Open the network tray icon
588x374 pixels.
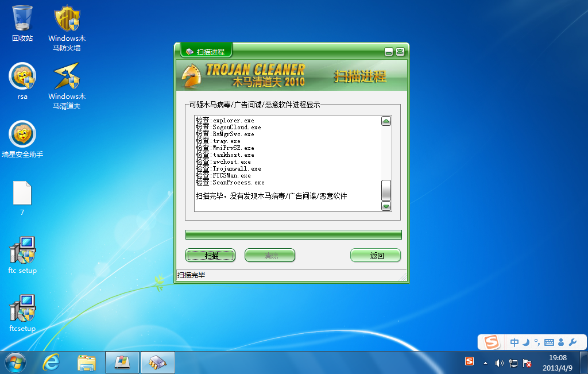pos(513,363)
